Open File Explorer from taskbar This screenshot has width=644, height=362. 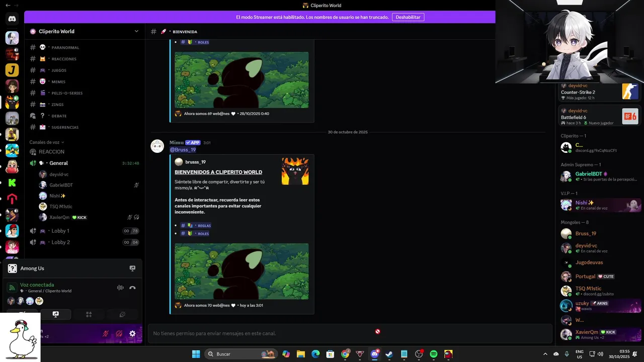(x=301, y=354)
